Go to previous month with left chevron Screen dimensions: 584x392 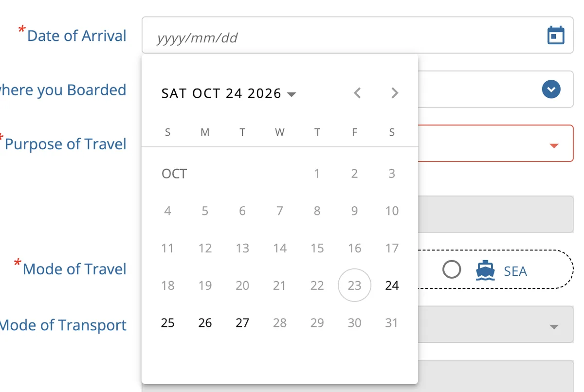(357, 93)
